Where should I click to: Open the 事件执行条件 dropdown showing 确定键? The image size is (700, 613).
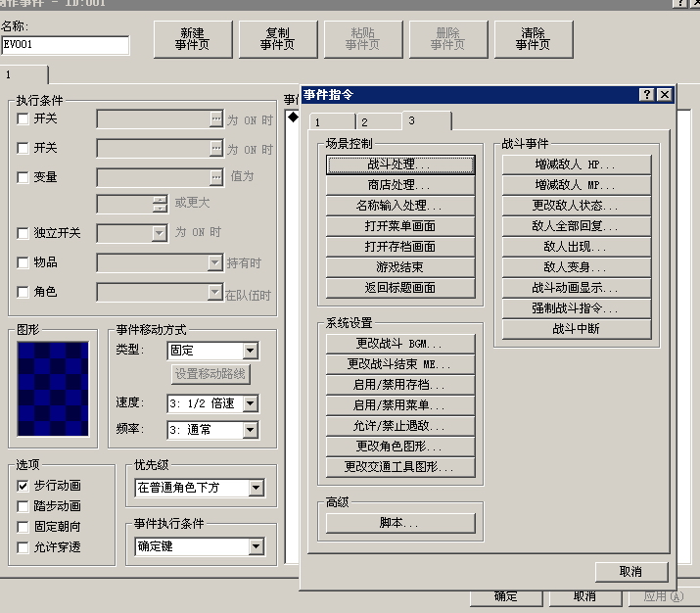(x=199, y=546)
